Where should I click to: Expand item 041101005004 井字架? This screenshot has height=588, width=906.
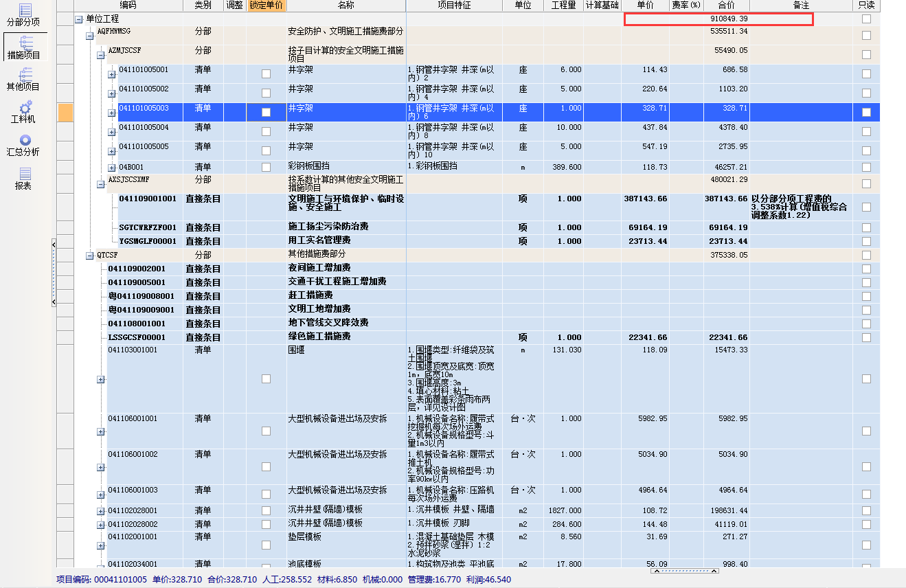click(112, 133)
